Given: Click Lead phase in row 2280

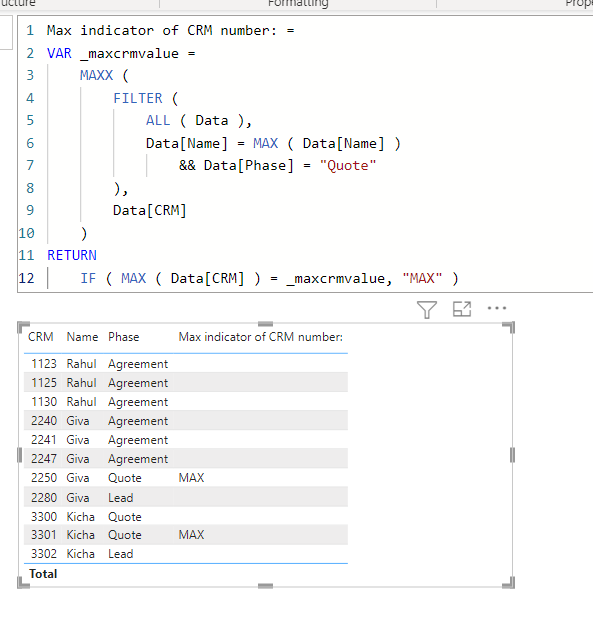Looking at the screenshot, I should point(120,497).
